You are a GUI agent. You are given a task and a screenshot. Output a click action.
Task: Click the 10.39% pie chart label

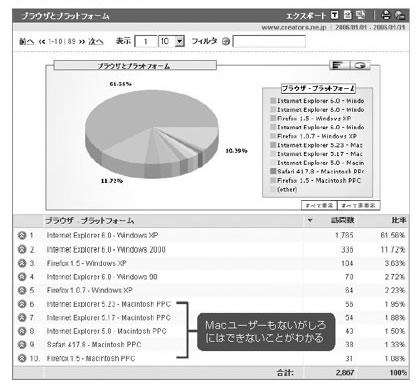point(236,151)
